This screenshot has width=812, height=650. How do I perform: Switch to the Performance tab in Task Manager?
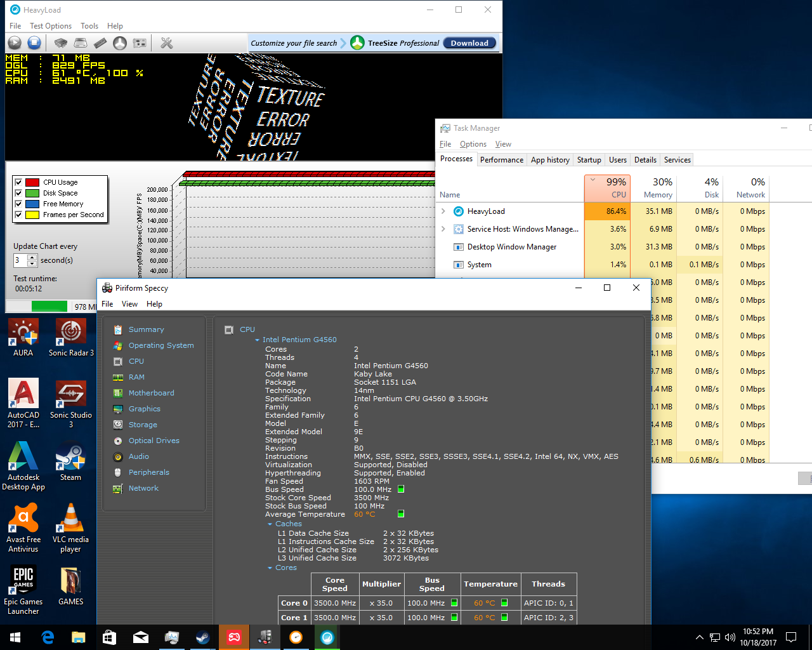[x=502, y=160]
